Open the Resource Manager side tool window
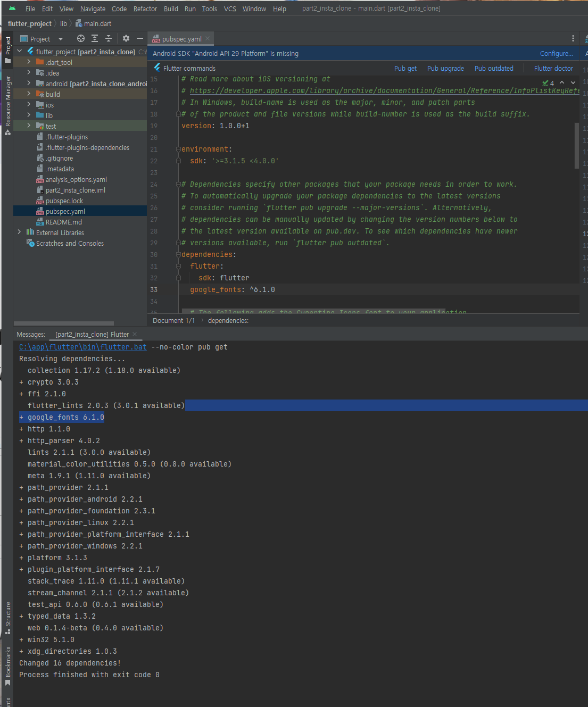Viewport: 588px width, 707px height. 8,105
